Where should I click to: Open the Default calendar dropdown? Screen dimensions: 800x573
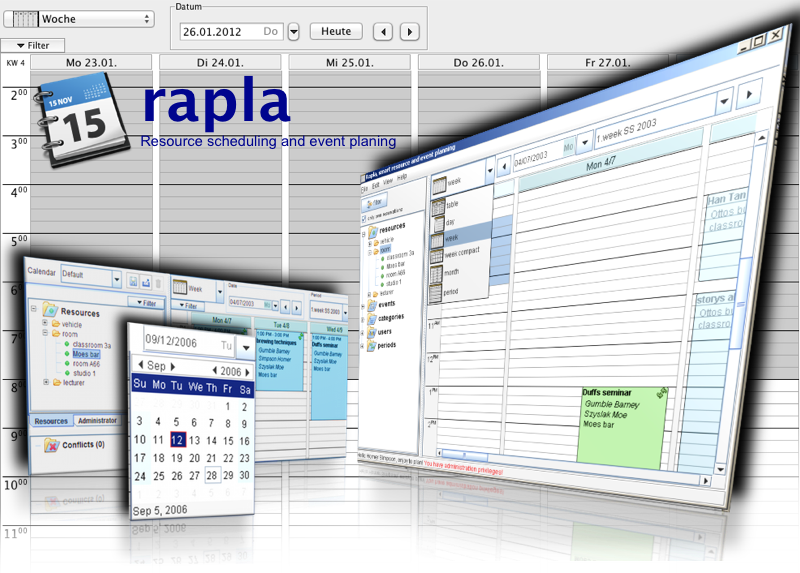117,280
